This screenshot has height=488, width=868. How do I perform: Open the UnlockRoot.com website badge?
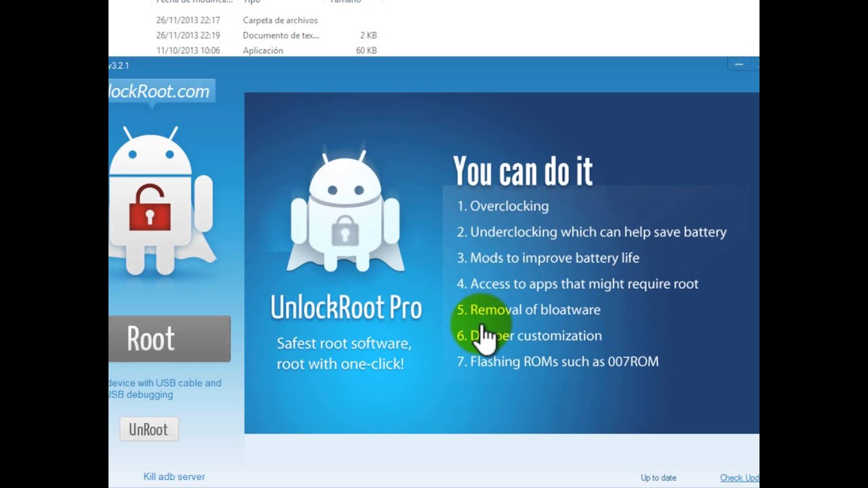tap(161, 91)
